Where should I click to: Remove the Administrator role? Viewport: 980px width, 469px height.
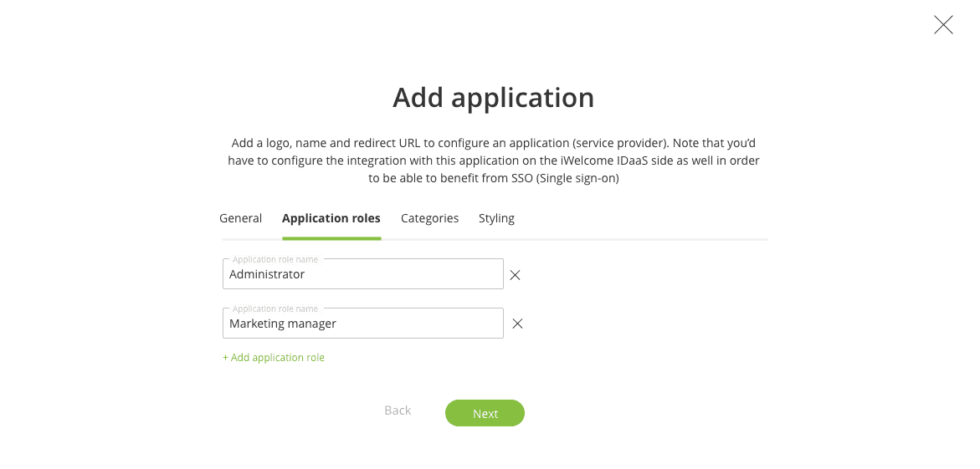pos(516,275)
